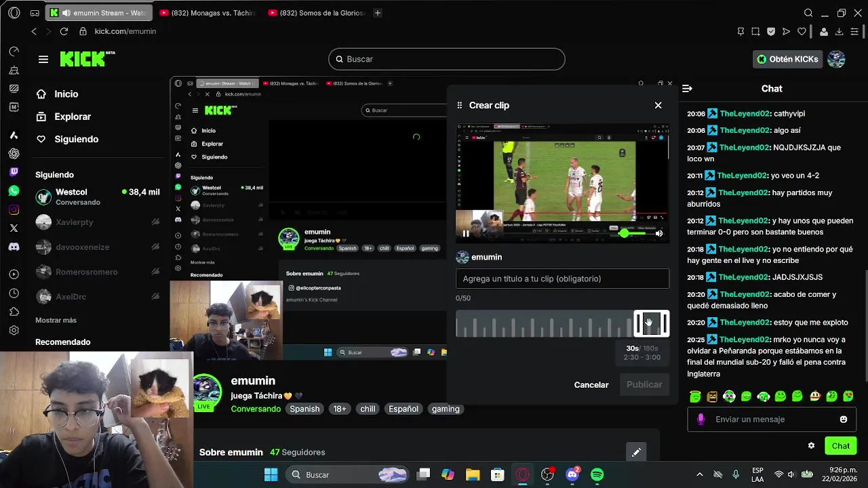This screenshot has width=868, height=488.
Task: Mute the clip preview volume speaker
Action: [x=658, y=233]
